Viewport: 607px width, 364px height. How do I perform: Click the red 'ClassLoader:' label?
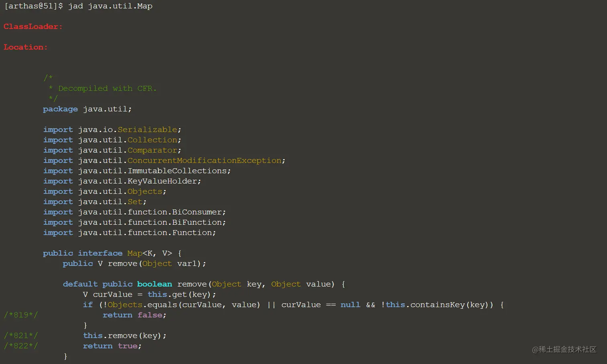(33, 26)
